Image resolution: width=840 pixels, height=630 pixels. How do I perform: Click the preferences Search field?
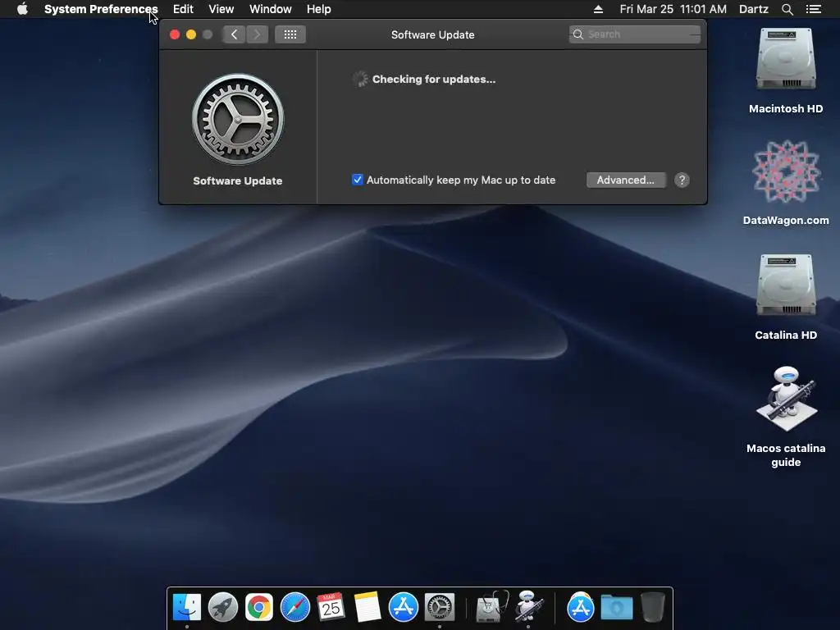tap(634, 34)
